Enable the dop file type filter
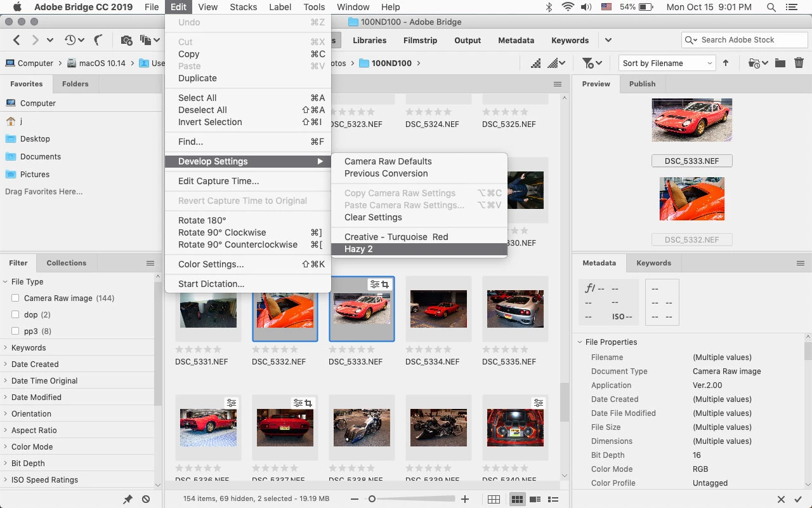The height and width of the screenshot is (508, 812). (15, 315)
